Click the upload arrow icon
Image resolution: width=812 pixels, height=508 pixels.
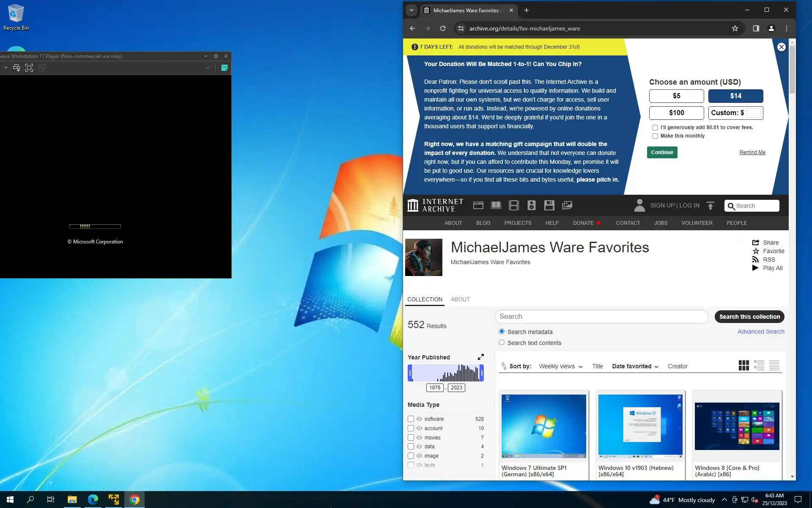coord(710,205)
